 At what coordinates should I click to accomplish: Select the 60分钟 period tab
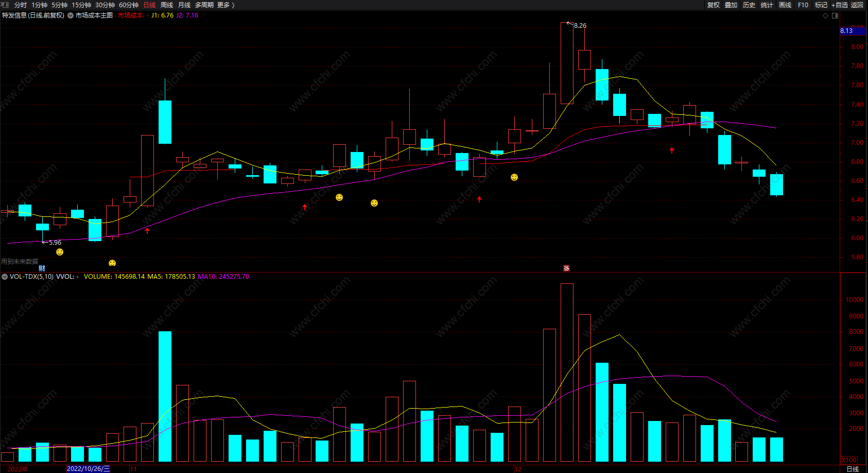pyautogui.click(x=129, y=5)
